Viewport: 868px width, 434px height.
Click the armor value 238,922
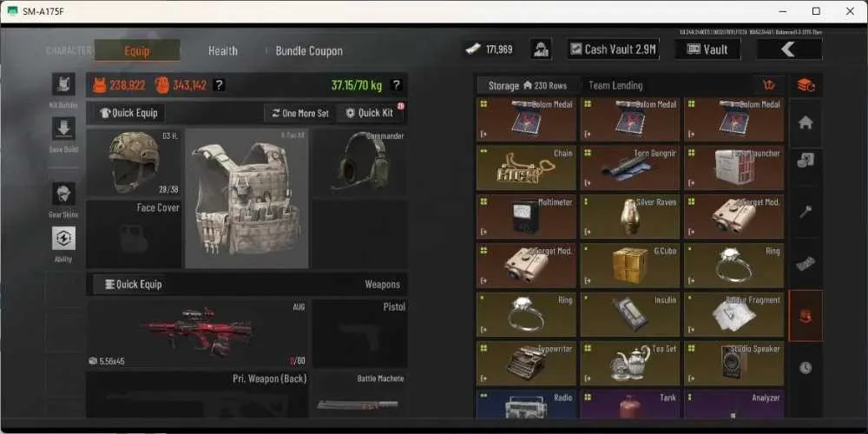(128, 85)
